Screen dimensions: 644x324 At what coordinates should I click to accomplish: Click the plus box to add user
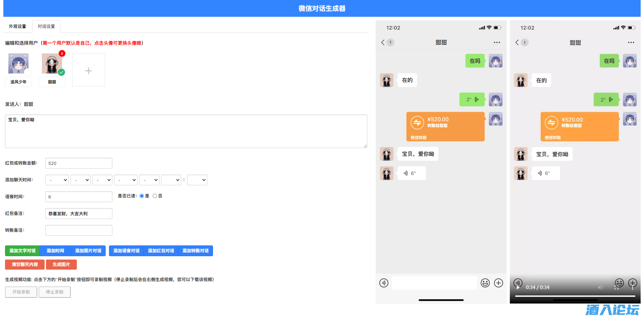[89, 70]
